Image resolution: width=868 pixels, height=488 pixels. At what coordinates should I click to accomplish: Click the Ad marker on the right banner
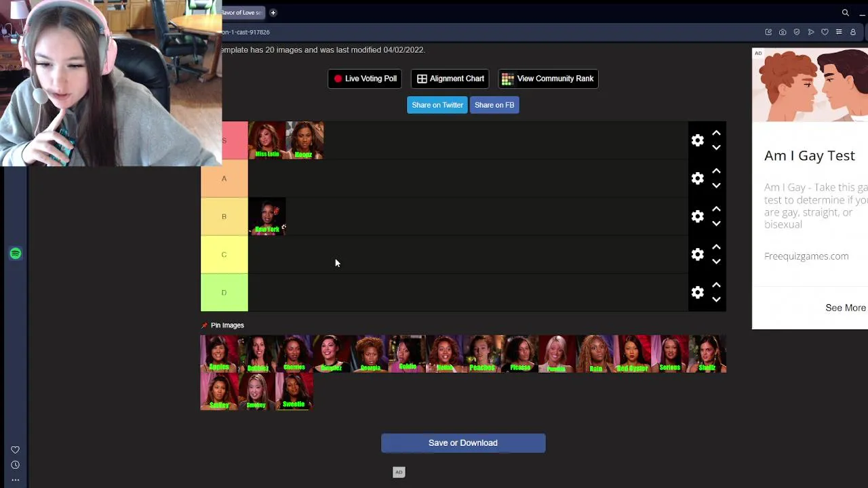click(x=758, y=53)
